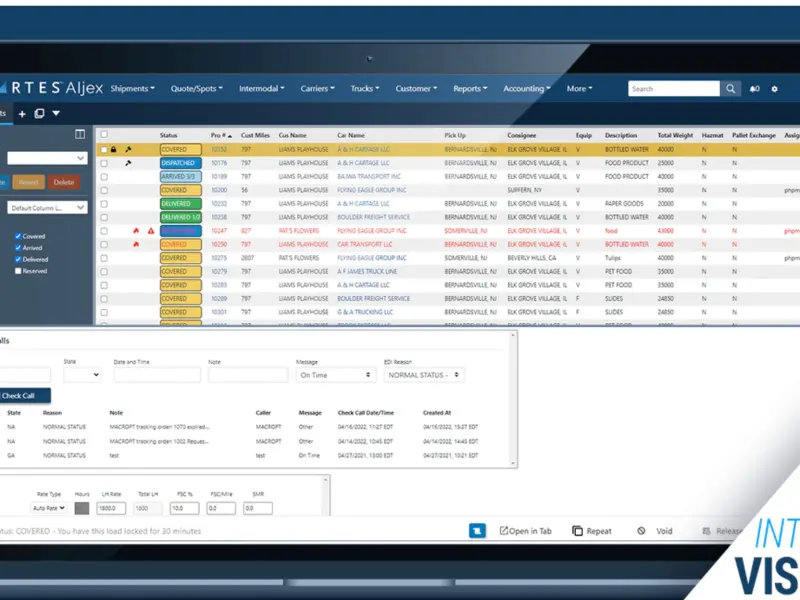Open the Quote/Spots menu
The height and width of the screenshot is (600, 800).
[196, 89]
